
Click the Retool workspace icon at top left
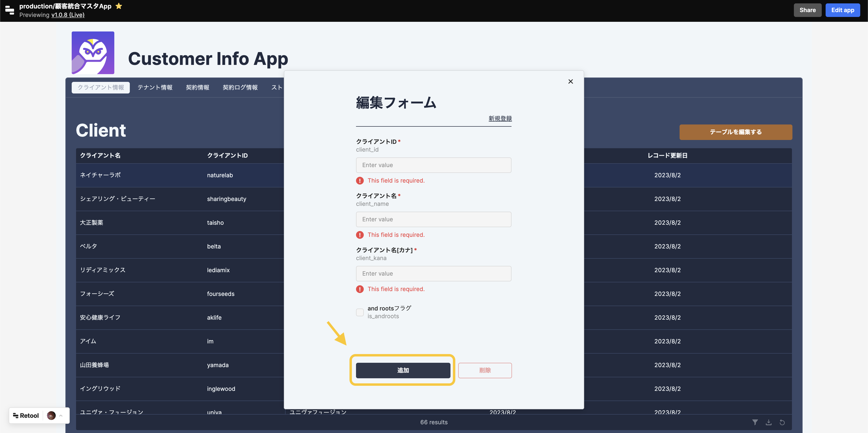click(9, 10)
